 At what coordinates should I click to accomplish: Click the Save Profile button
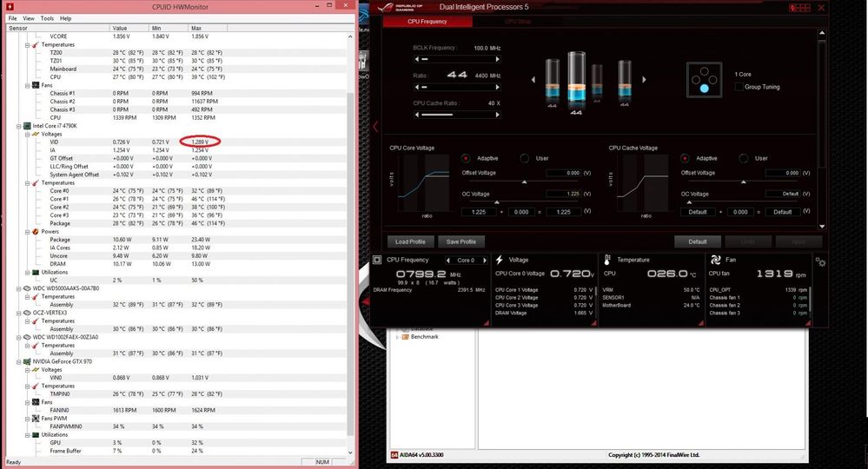[461, 241]
